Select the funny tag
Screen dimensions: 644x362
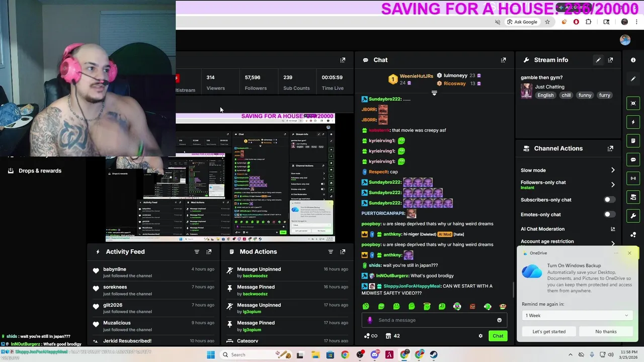[585, 95]
